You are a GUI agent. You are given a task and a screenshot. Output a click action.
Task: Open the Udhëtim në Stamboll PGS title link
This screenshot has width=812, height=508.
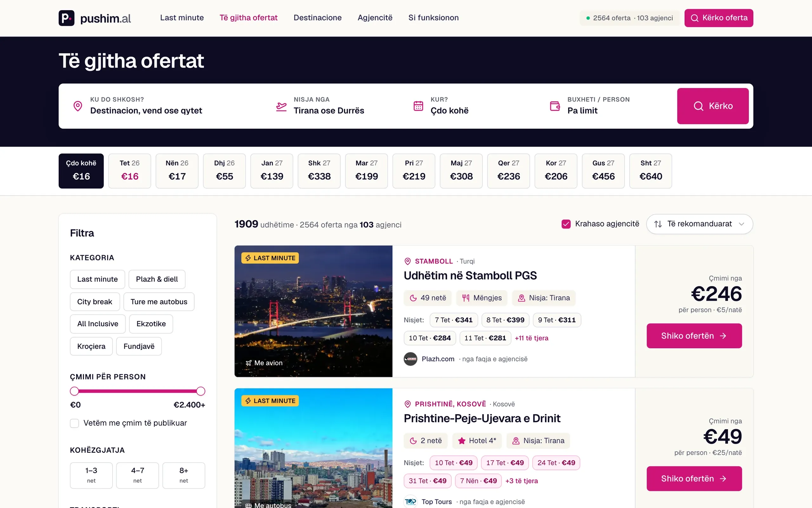click(470, 276)
